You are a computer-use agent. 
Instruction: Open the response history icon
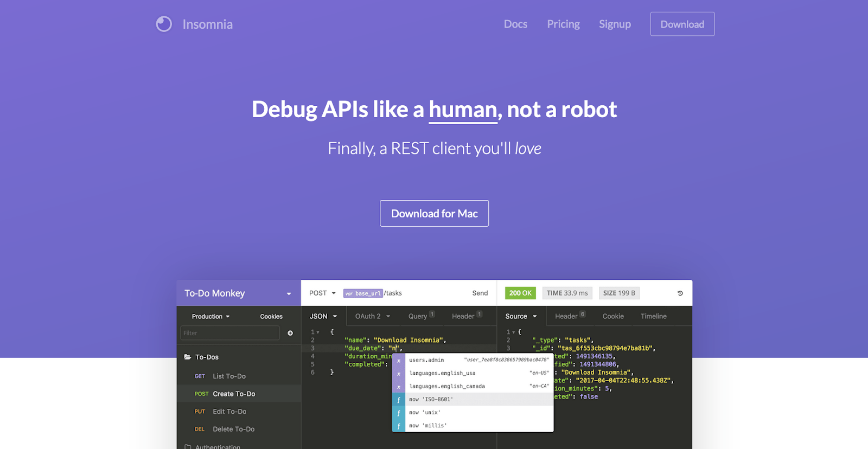tap(680, 293)
